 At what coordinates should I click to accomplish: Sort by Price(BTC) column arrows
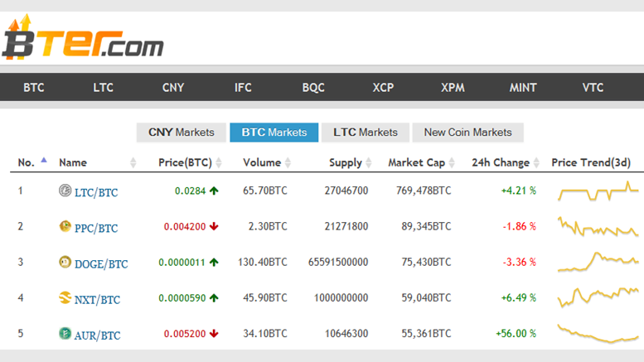pos(219,162)
